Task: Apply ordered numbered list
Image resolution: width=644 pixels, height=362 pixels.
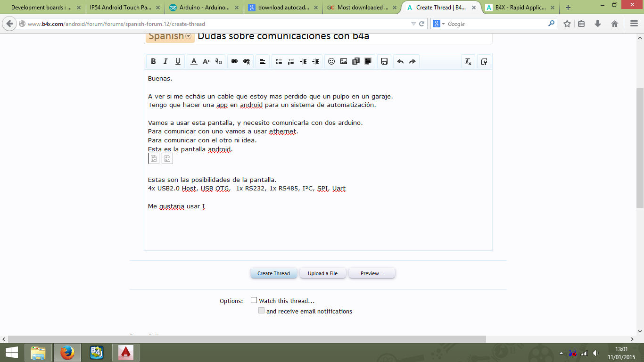Action: [291, 61]
